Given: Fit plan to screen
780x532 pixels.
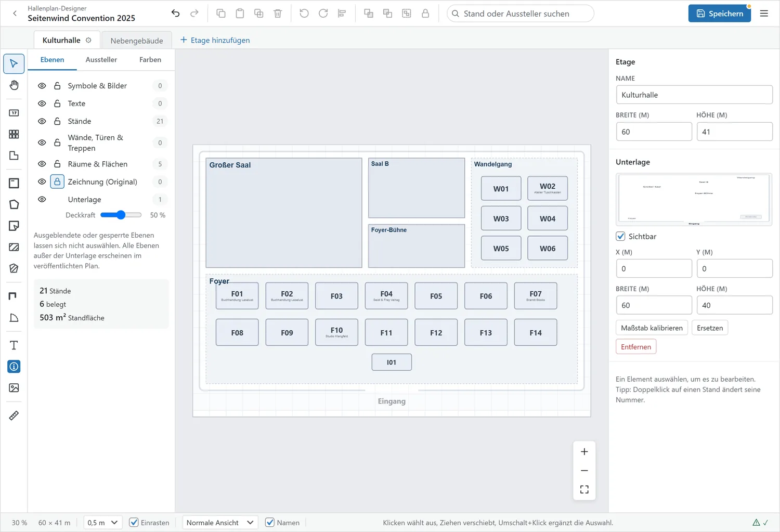Looking at the screenshot, I should (584, 489).
